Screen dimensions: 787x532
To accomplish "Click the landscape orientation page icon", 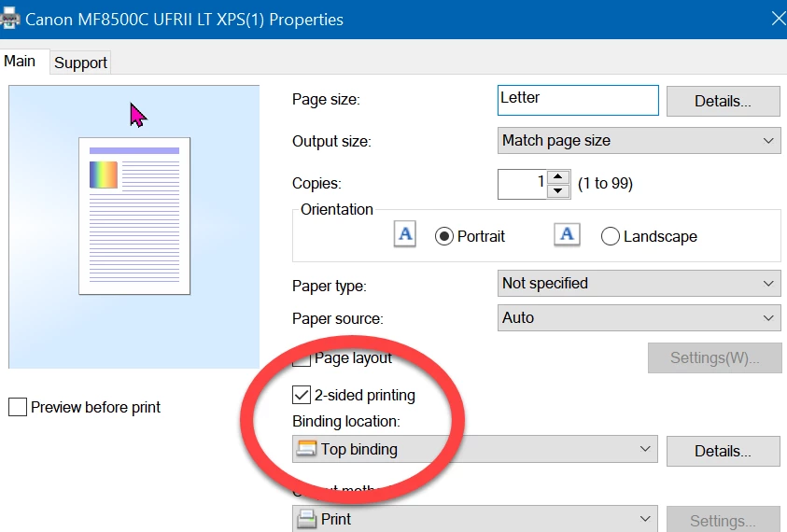I will [x=567, y=234].
